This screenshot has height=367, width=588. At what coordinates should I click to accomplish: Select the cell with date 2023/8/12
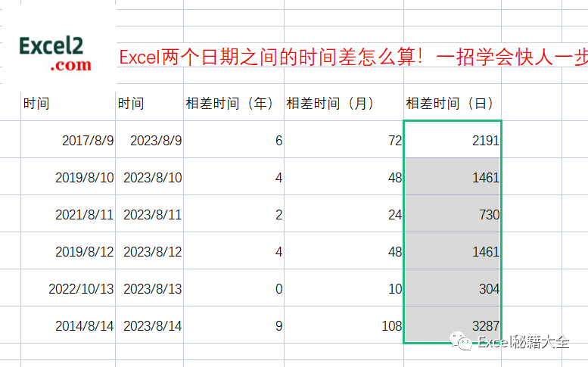(150, 250)
